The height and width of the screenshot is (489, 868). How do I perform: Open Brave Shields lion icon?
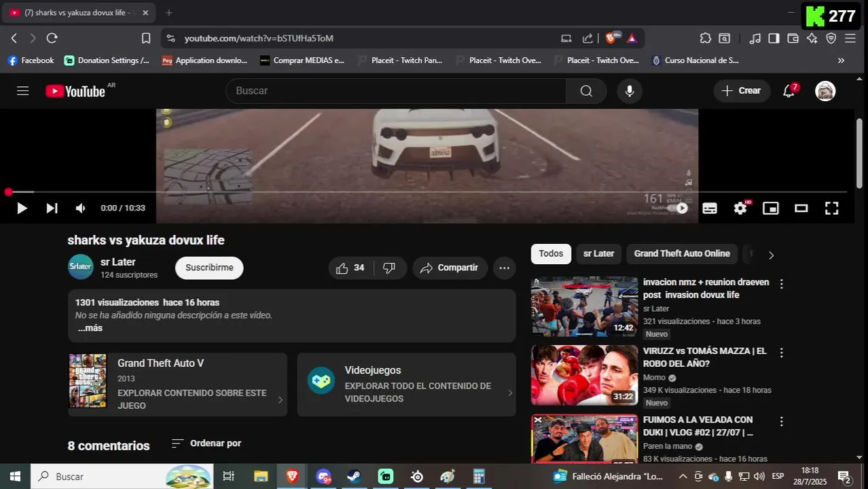tap(612, 38)
